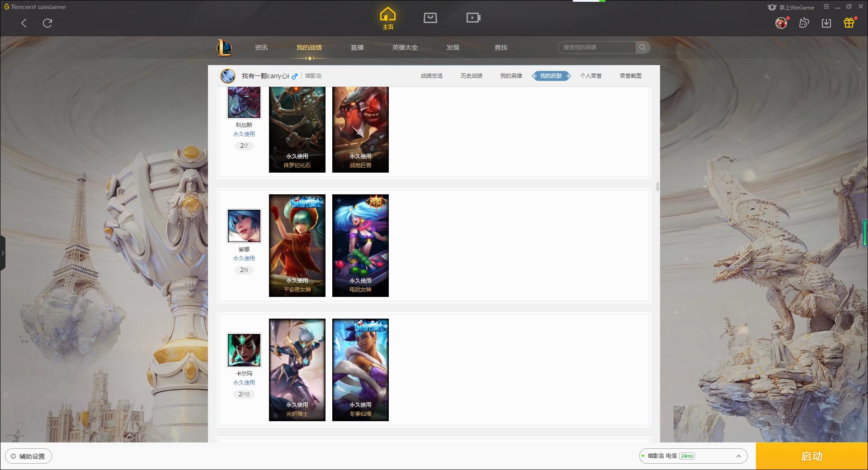Image resolution: width=868 pixels, height=470 pixels.
Task: Click the skin list scrollbar thumb
Action: [657, 187]
